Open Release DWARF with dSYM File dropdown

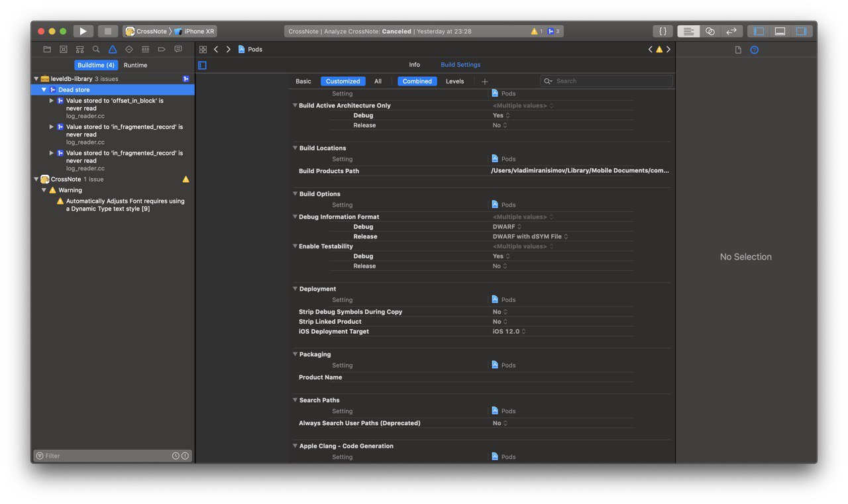[530, 236]
